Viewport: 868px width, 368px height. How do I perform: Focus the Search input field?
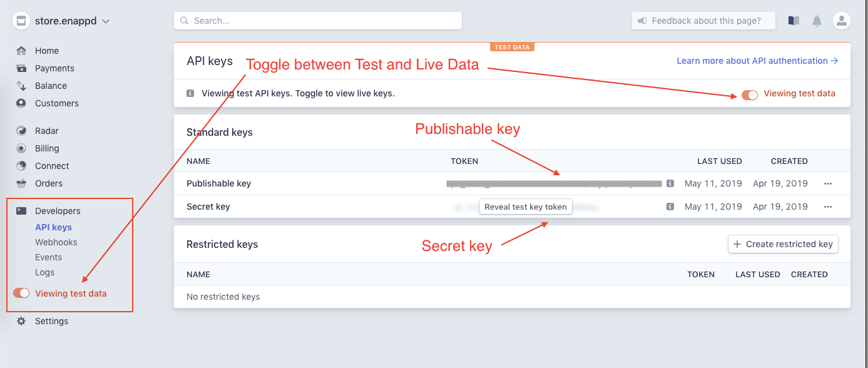(x=318, y=21)
